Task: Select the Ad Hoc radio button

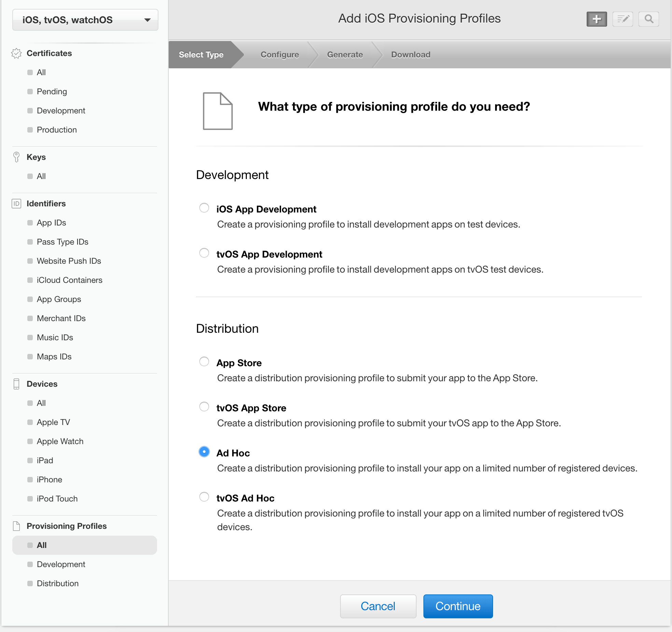Action: click(x=204, y=452)
